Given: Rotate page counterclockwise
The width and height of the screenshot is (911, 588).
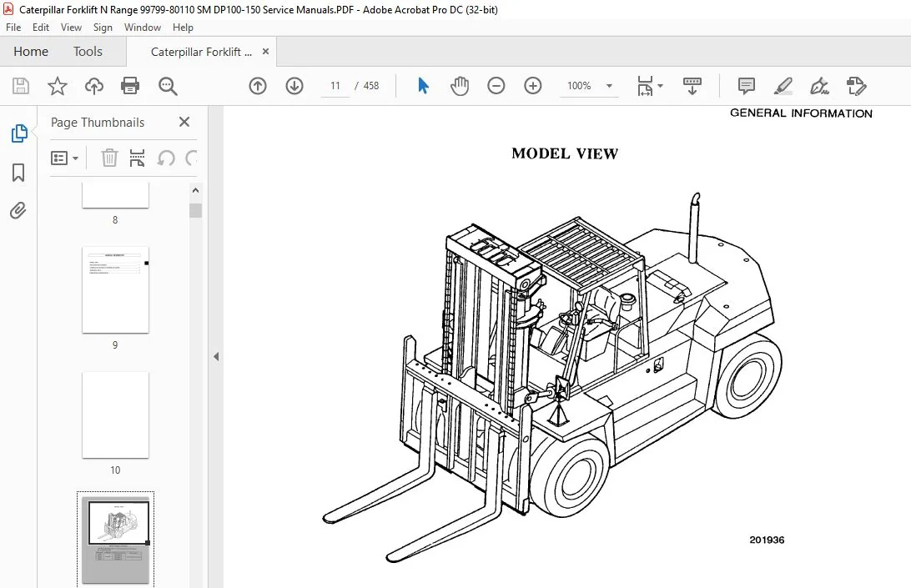Looking at the screenshot, I should [x=166, y=158].
